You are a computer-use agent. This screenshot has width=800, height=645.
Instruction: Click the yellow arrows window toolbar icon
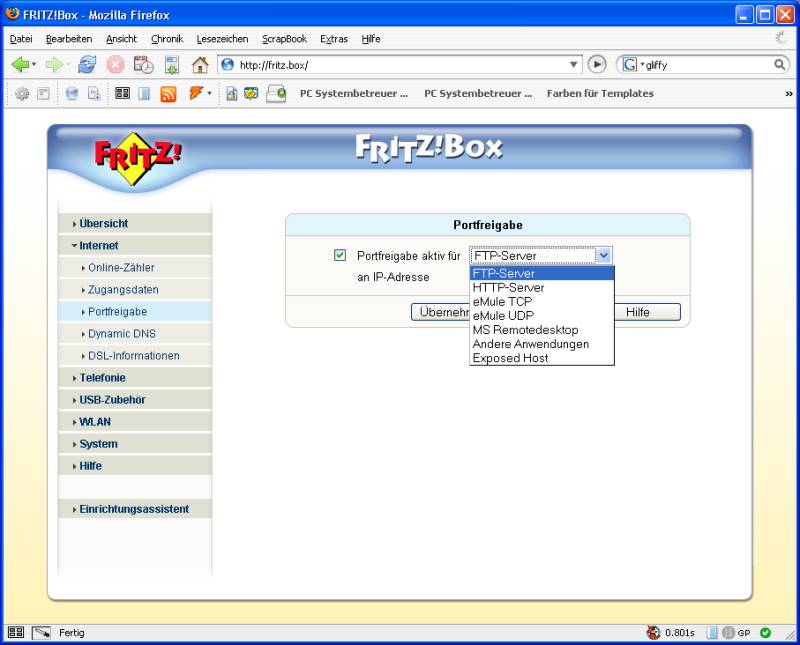251,93
